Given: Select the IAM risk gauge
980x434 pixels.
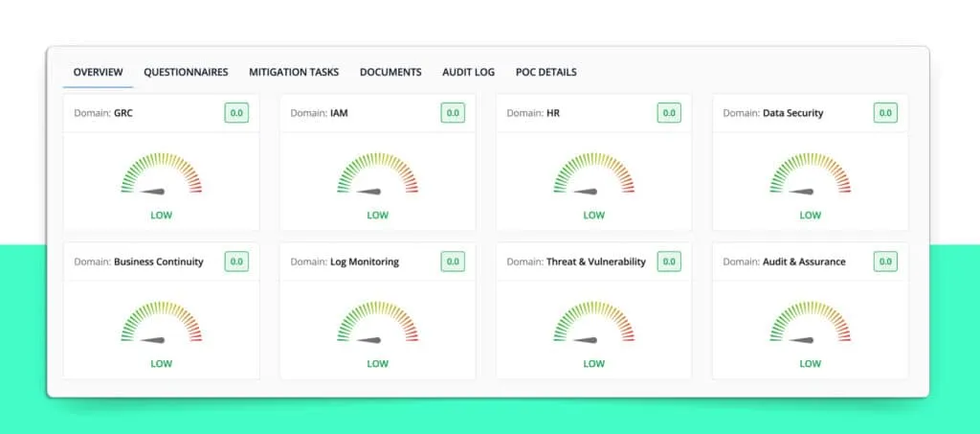Looking at the screenshot, I should pos(377,173).
